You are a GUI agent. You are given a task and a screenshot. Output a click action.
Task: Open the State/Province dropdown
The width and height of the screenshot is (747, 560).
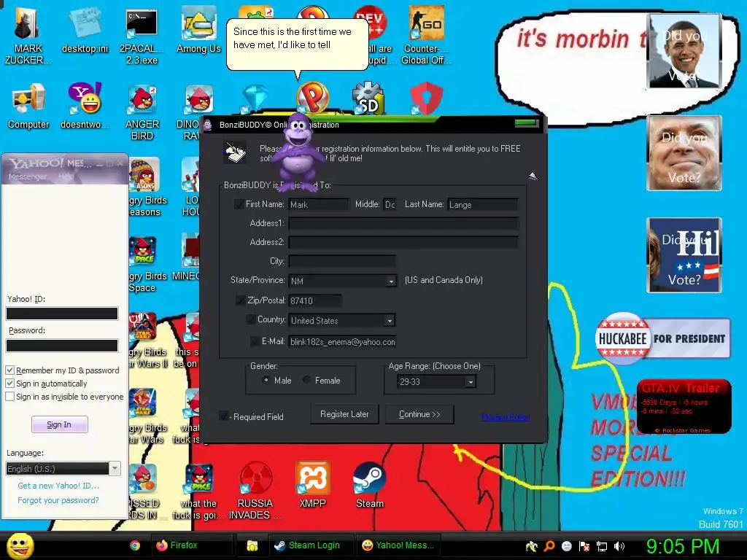click(x=391, y=281)
